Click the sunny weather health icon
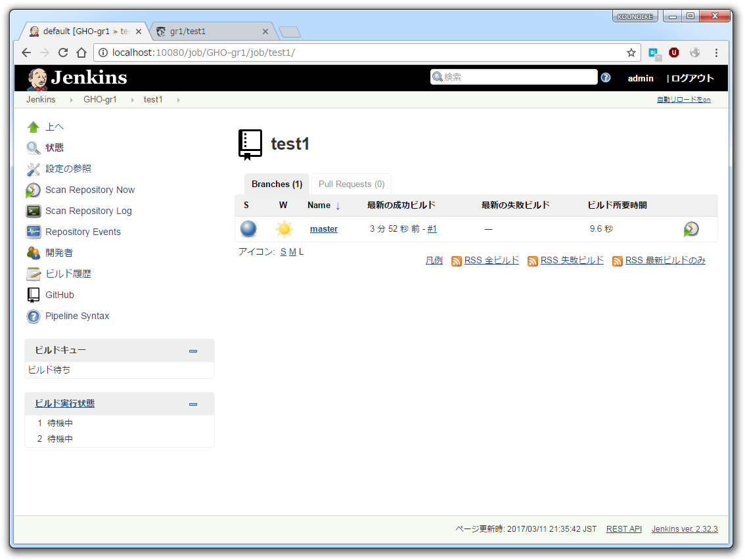The height and width of the screenshot is (560, 745). 284,228
